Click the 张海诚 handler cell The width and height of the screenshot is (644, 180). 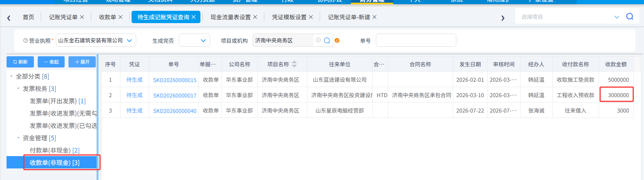536,111
